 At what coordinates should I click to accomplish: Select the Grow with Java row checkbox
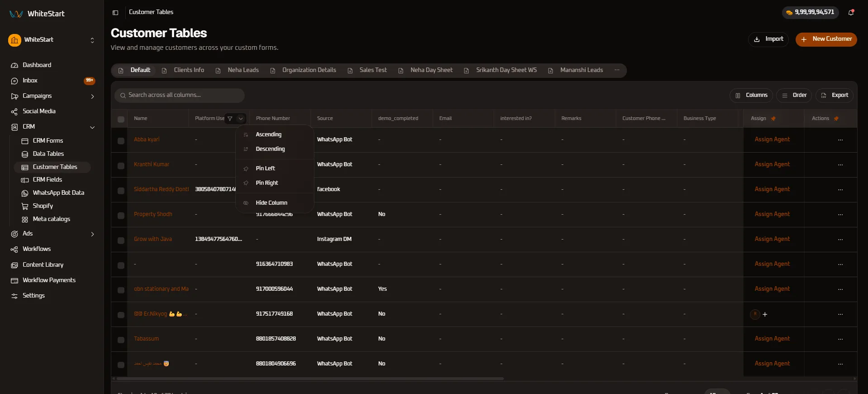(121, 240)
